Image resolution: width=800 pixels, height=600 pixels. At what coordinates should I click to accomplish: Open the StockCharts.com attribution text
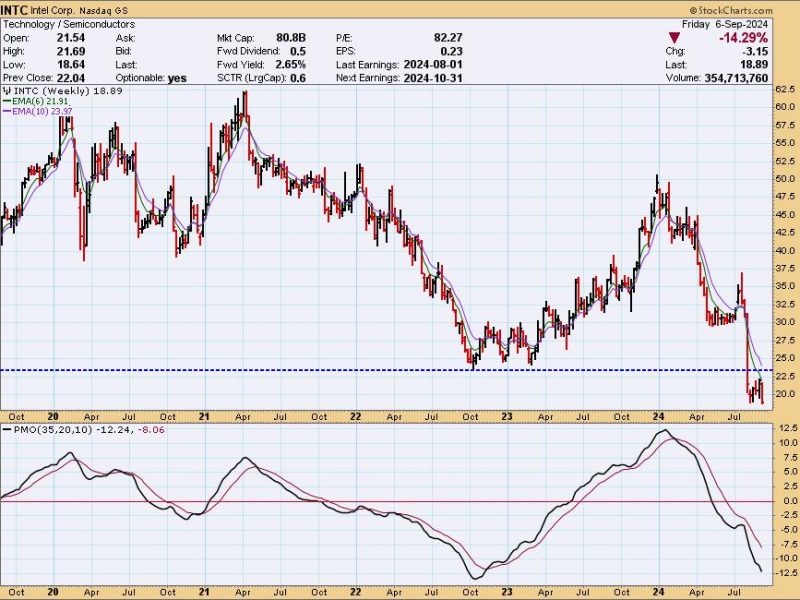[731, 10]
